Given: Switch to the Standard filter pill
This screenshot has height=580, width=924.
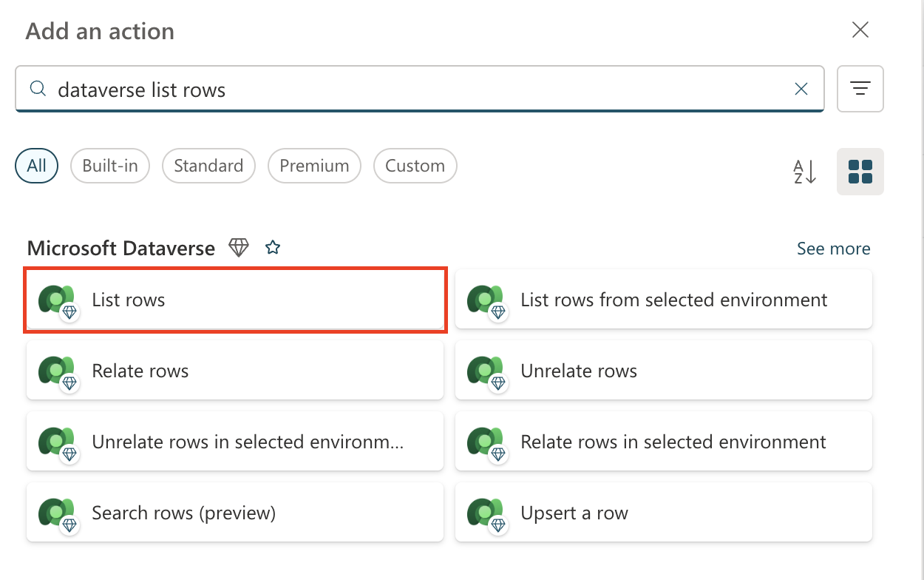Looking at the screenshot, I should pyautogui.click(x=208, y=166).
